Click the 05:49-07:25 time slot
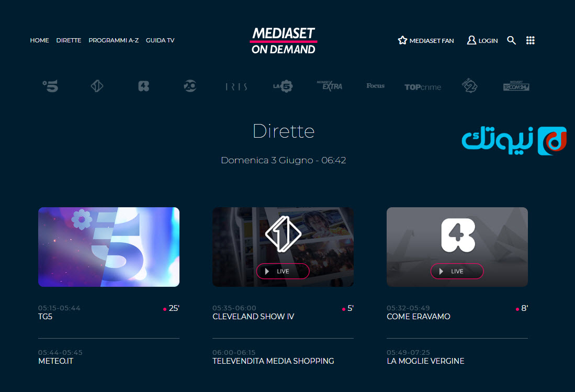 tap(408, 352)
